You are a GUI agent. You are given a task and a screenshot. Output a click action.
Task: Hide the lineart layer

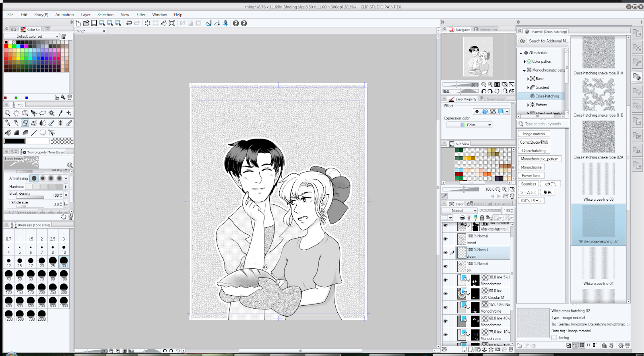click(x=445, y=239)
